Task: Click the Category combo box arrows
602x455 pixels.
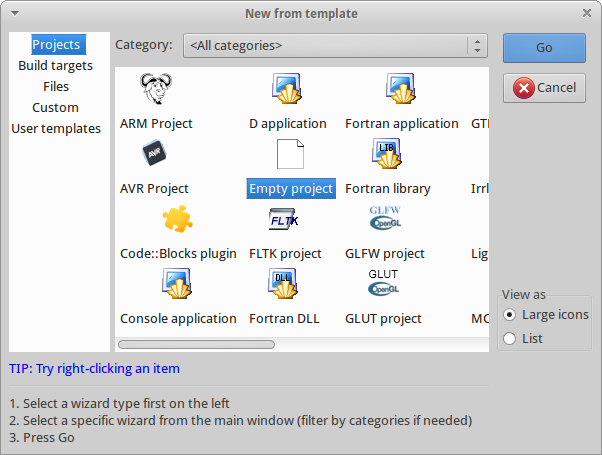Action: (x=477, y=46)
